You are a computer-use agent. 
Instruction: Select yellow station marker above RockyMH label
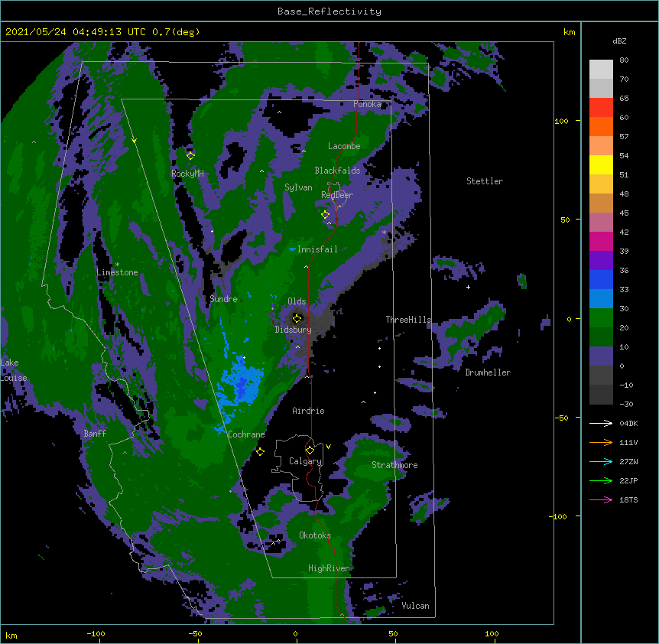[x=190, y=155]
